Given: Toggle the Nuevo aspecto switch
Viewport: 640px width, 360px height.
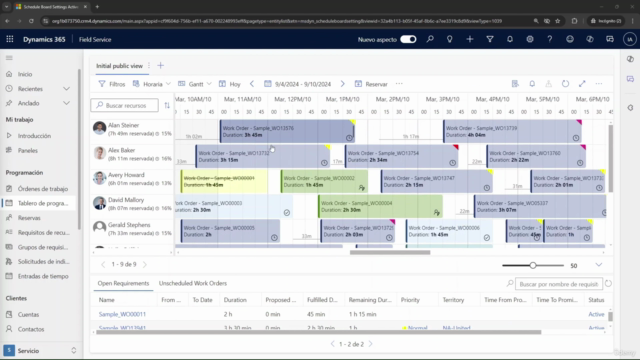Looking at the screenshot, I should click(408, 39).
